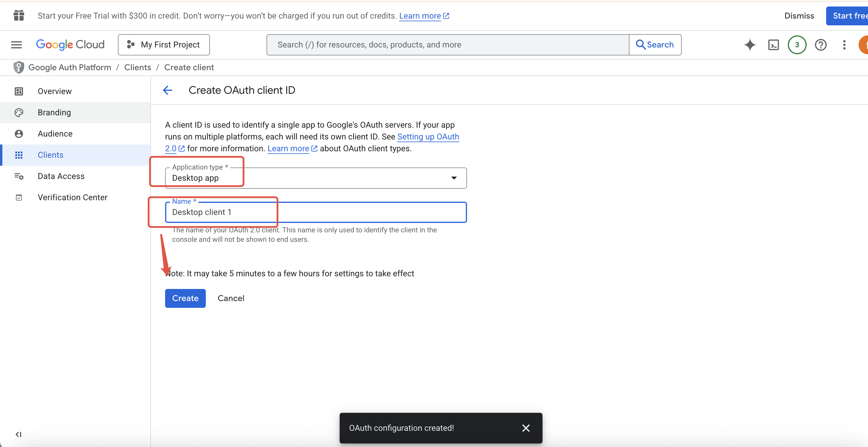Click the Verification Center checkbox icon
Viewport: 868px width, 447px height.
point(19,197)
